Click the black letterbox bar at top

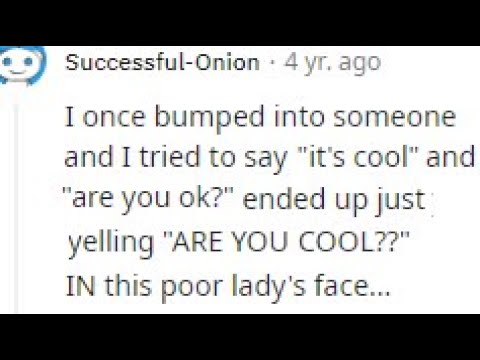240,23
